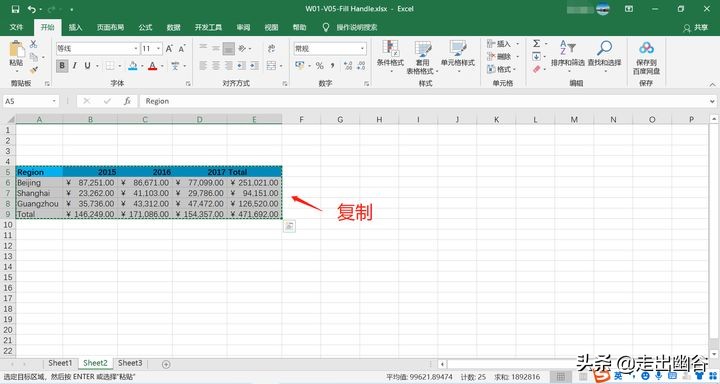Switch to the Sheet3 worksheet tab

coord(130,363)
